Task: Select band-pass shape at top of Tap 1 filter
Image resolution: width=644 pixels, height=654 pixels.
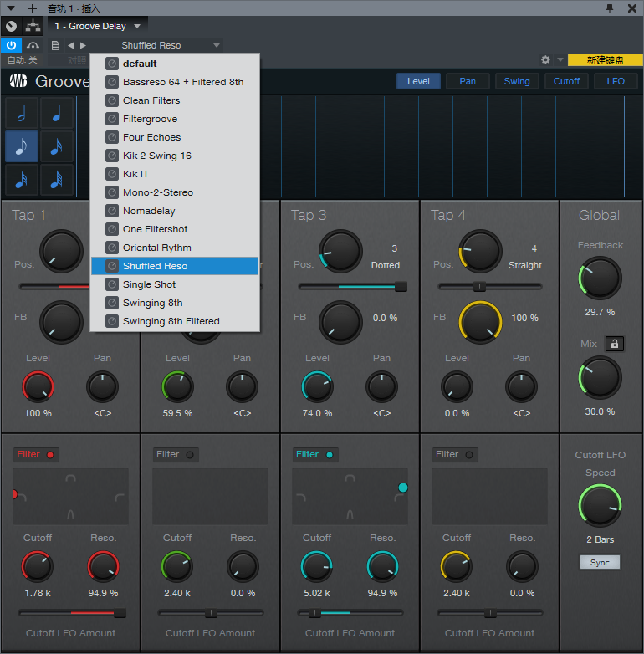Action: tap(70, 478)
